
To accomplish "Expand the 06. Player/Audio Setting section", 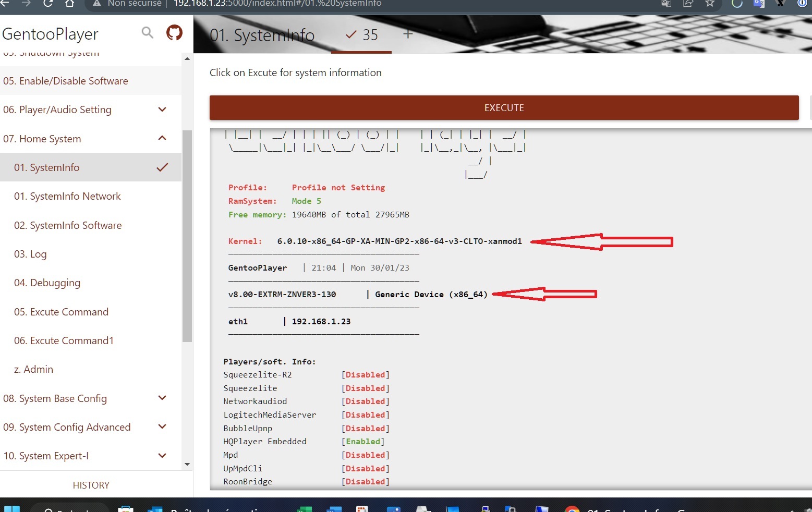I will (x=162, y=109).
